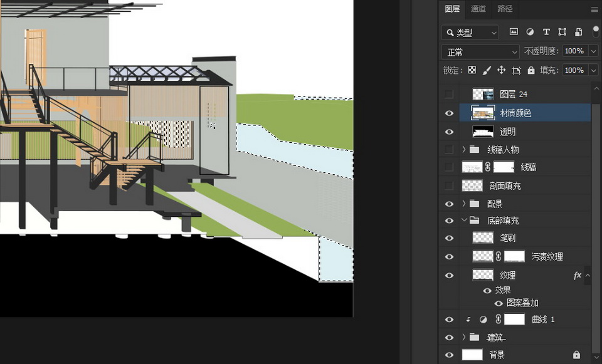Screen dimensions: 602x364
Task: Filter layers by adjustment layer type
Action: (x=530, y=32)
